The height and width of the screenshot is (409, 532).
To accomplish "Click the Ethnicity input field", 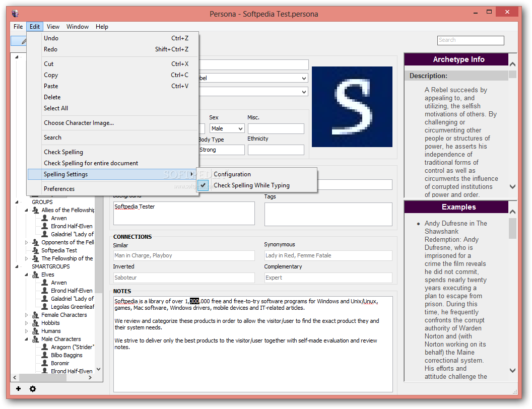I will tap(276, 150).
